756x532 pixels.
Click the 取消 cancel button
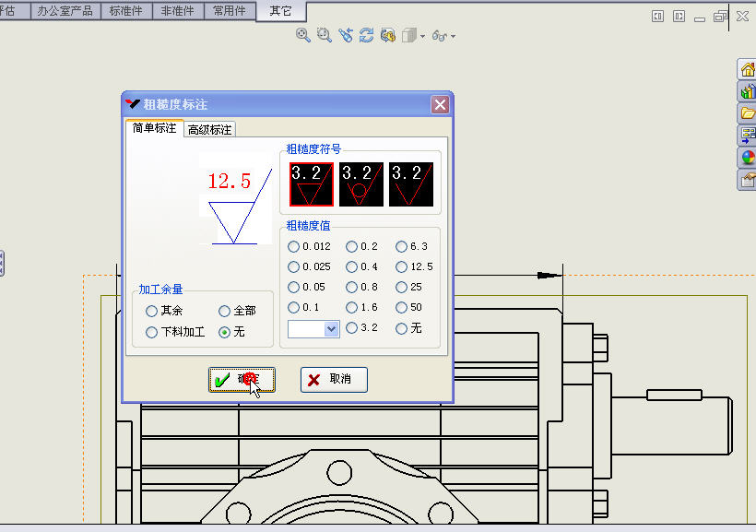334,380
